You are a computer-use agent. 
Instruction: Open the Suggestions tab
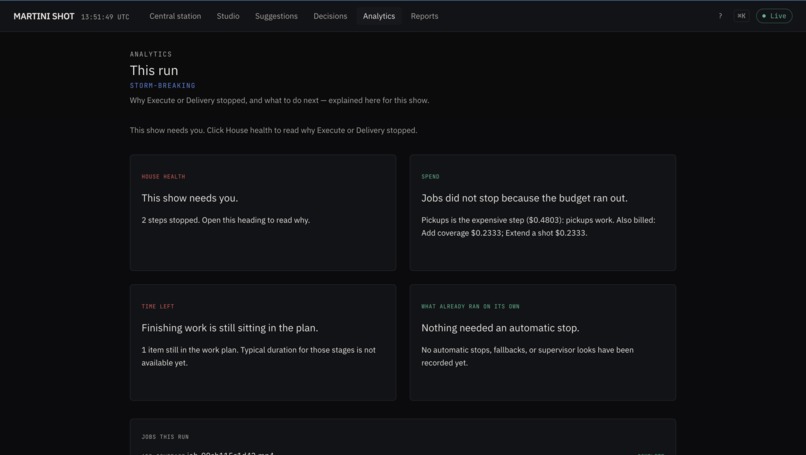(x=276, y=16)
